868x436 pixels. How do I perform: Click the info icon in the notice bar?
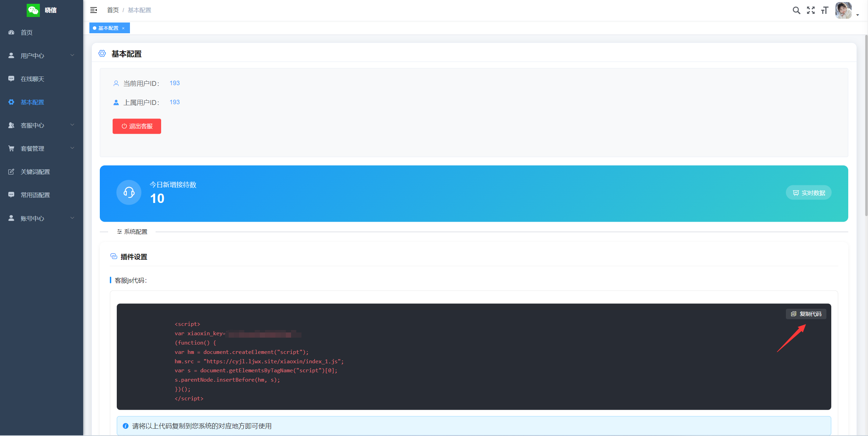tap(125, 426)
